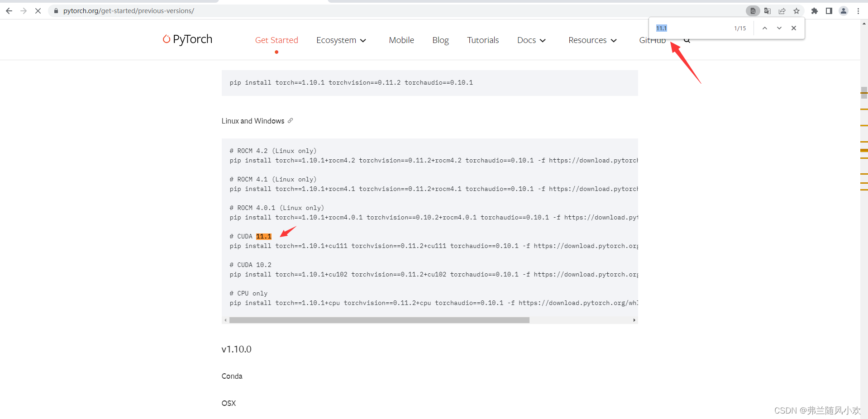Click left arrow of code scrollbar

point(225,320)
